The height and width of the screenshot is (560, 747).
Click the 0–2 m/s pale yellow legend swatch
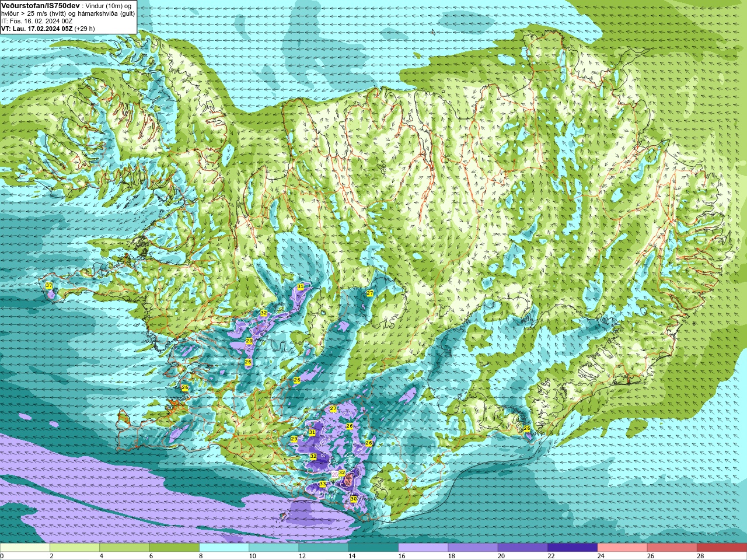tap(25, 548)
